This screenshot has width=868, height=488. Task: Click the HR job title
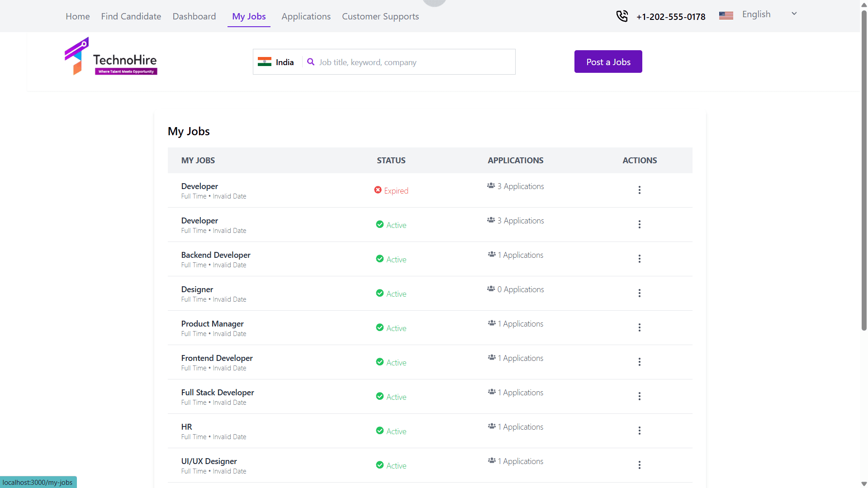click(x=187, y=427)
